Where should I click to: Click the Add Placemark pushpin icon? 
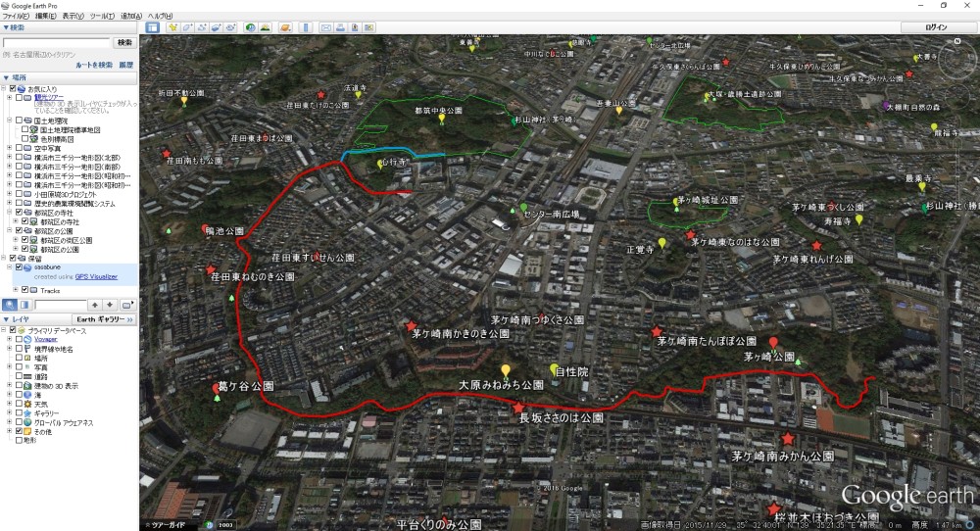[172, 27]
